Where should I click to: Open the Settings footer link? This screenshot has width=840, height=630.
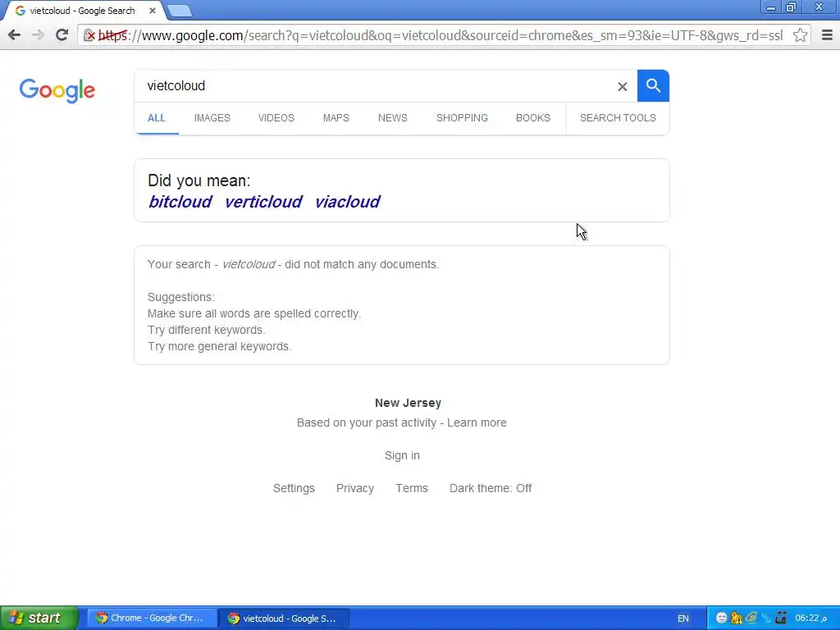294,488
